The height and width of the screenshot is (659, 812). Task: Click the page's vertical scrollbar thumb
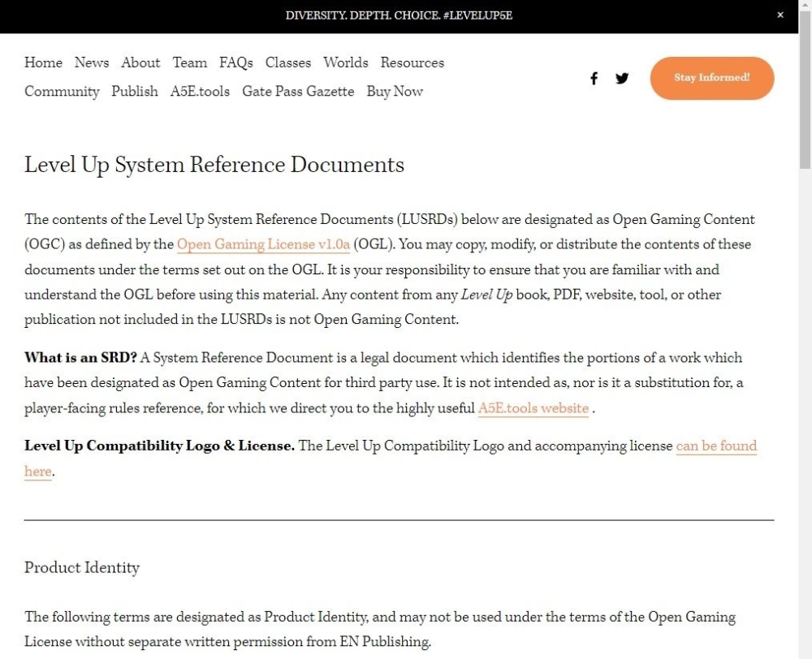805,91
